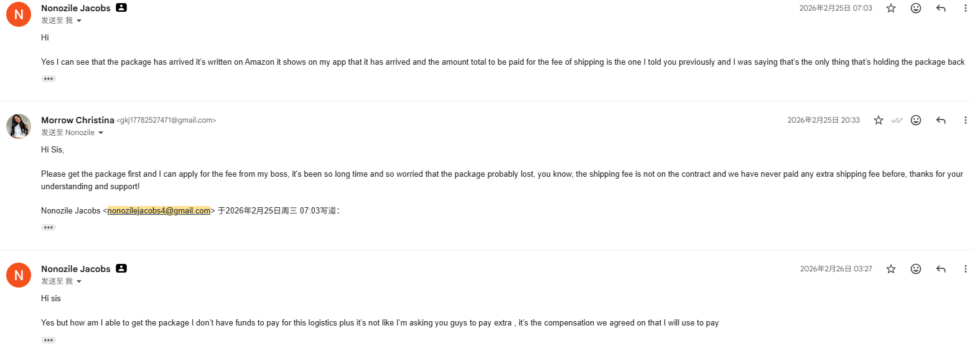Show trimmed quoted text in Morrow's message

coord(49,228)
